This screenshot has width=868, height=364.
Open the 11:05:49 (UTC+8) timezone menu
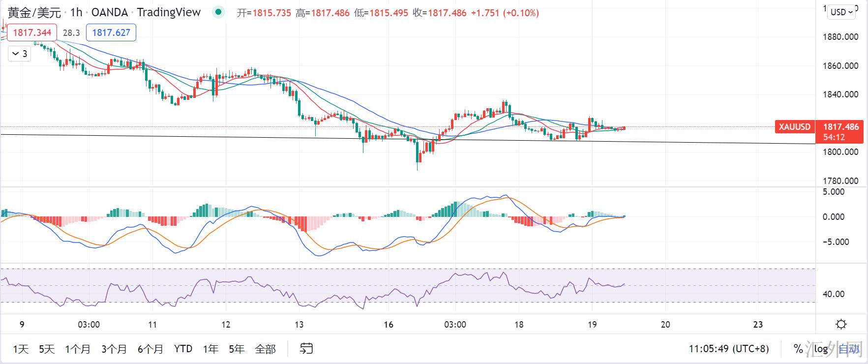pos(728,349)
